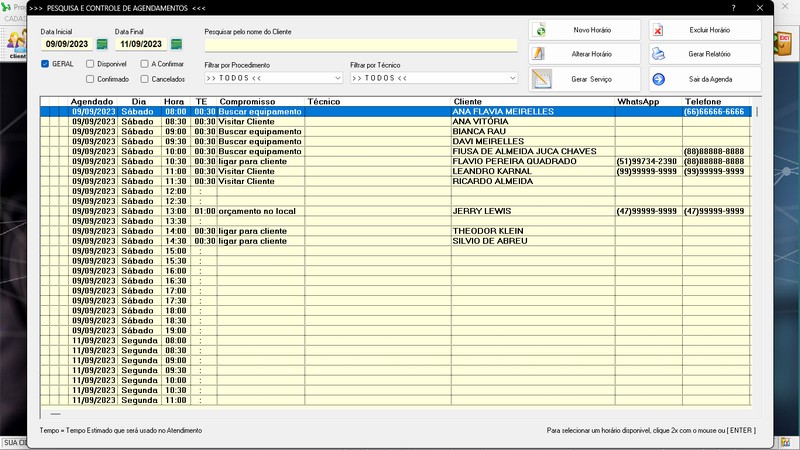Tick the Confirmado checkbox
This screenshot has width=800, height=450.
pyautogui.click(x=90, y=79)
